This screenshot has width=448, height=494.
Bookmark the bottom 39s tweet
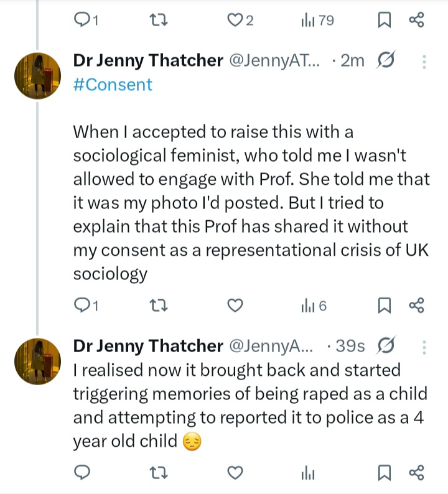[385, 473]
